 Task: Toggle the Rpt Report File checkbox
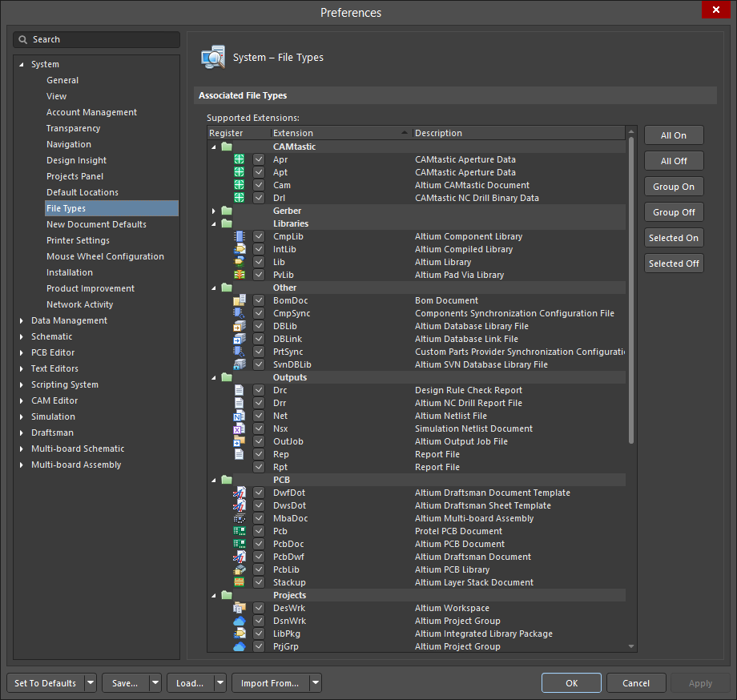click(x=259, y=467)
